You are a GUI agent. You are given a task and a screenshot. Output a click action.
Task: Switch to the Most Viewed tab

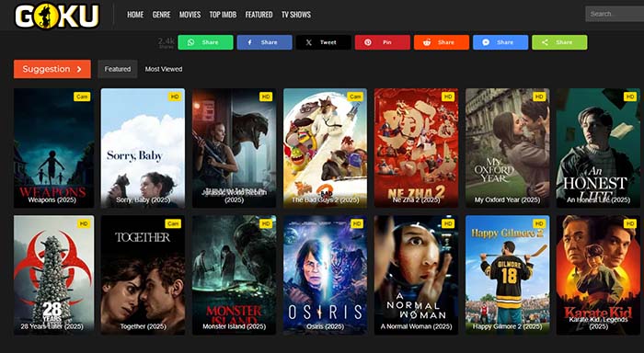pyautogui.click(x=164, y=69)
